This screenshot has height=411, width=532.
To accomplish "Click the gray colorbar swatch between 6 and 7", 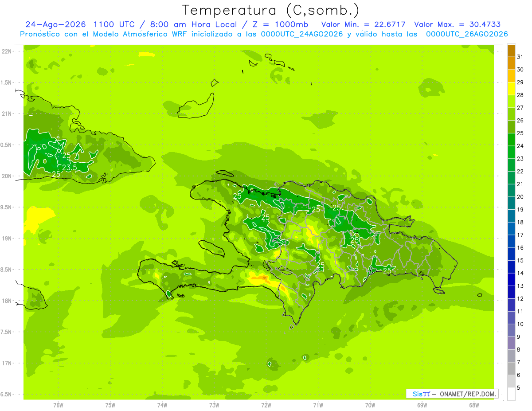I will [511, 369].
